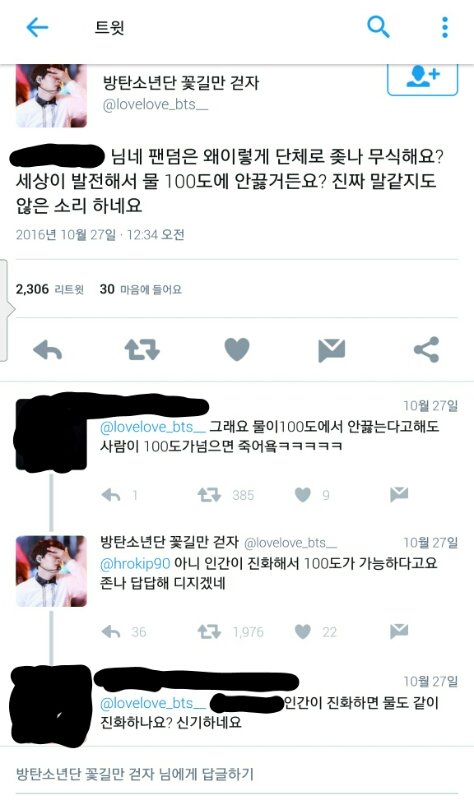Reply to the main tweet
The width and height of the screenshot is (474, 800).
coord(47,350)
